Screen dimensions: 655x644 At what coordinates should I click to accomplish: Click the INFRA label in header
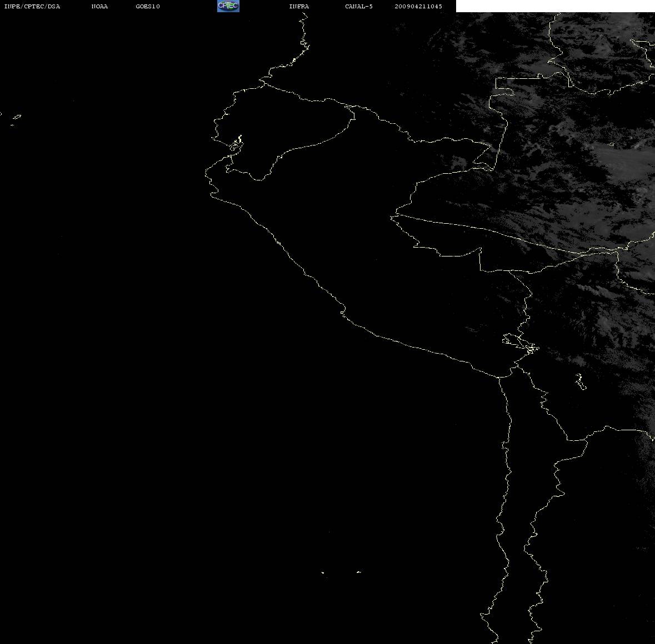299,6
